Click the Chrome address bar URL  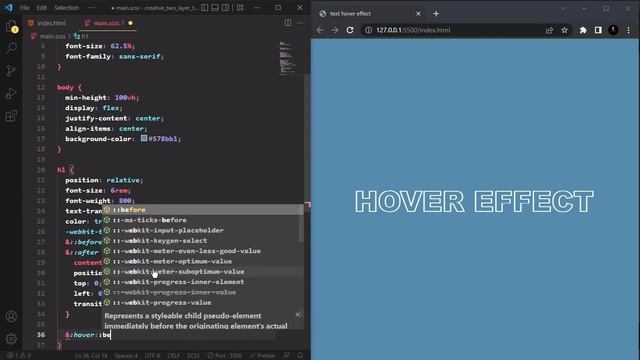point(413,30)
